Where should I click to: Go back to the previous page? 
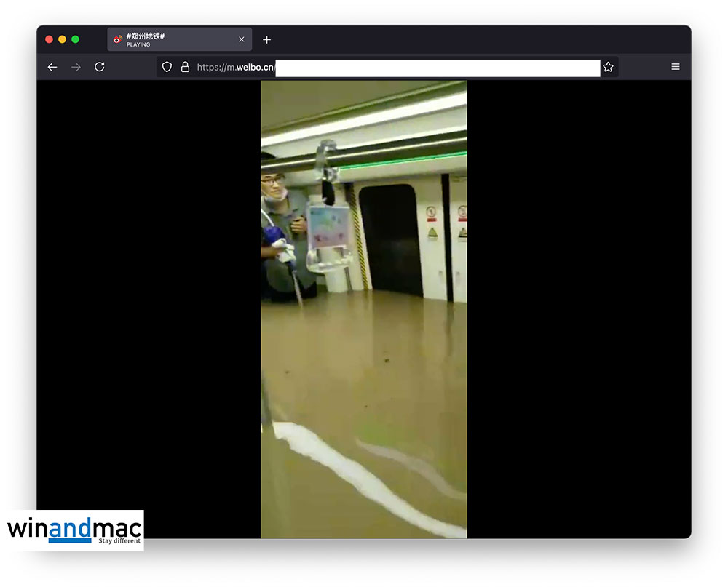click(x=52, y=67)
